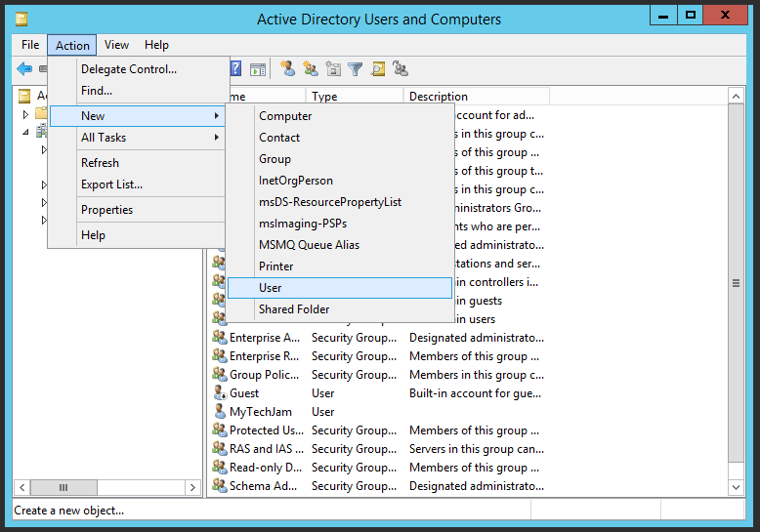Select the Schema Ad... group name
This screenshot has width=760, height=532.
(263, 486)
